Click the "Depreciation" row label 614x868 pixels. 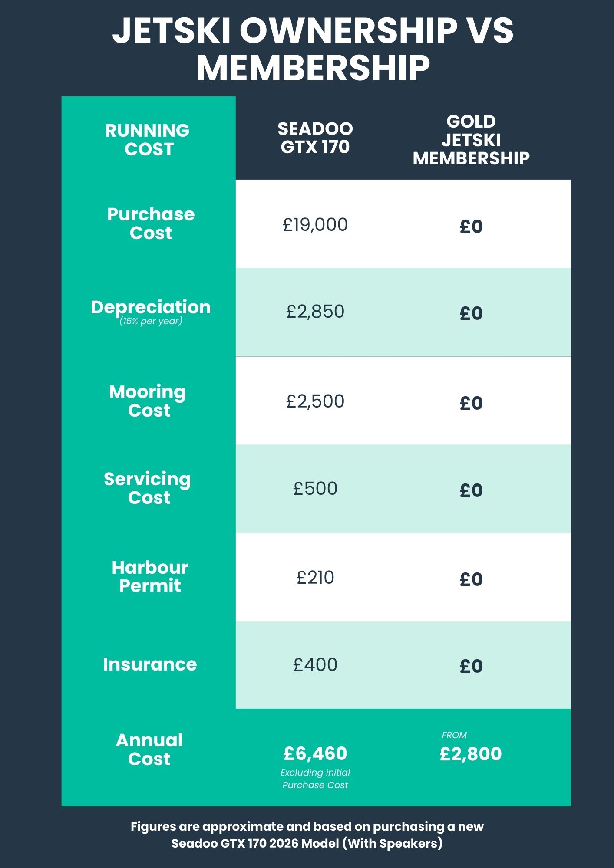(151, 307)
